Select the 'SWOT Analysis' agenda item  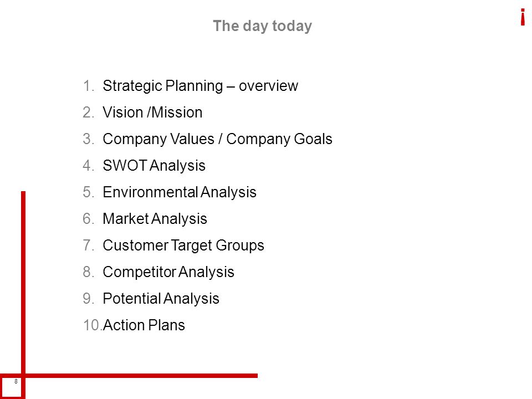[154, 166]
